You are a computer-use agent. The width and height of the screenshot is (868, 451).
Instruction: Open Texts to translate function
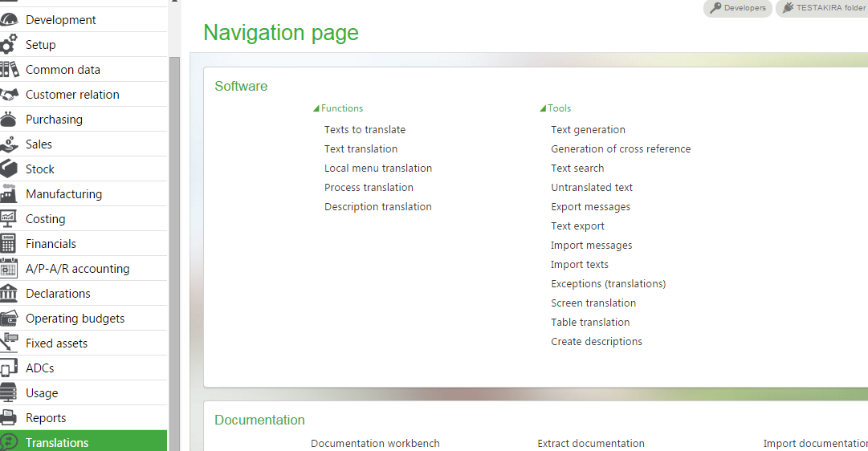tap(365, 130)
